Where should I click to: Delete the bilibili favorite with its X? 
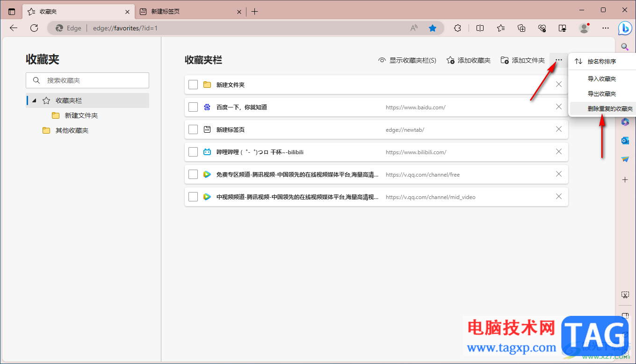click(558, 152)
